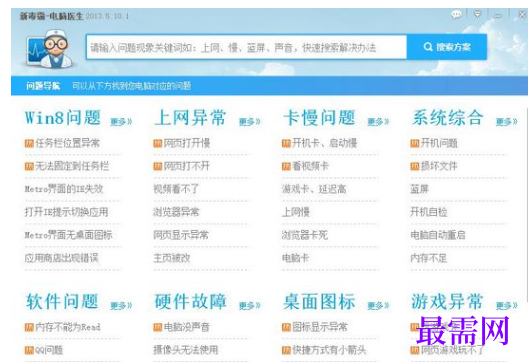The image size is (528, 362).
Task: Click hot icon beside 网页打开慢
Action: click(x=158, y=143)
